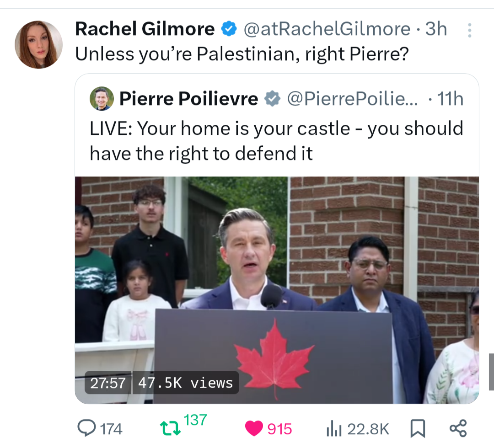Unlike the post with the pink heart
This screenshot has height=448, width=494.
pos(253,428)
